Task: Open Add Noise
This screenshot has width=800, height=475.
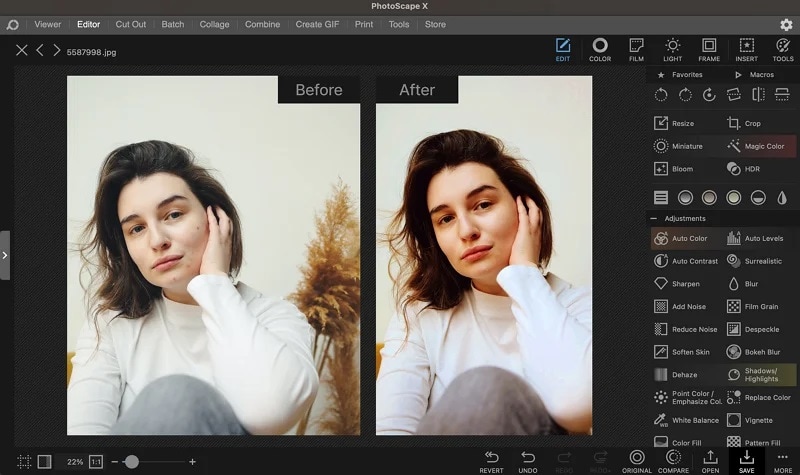Action: click(680, 306)
